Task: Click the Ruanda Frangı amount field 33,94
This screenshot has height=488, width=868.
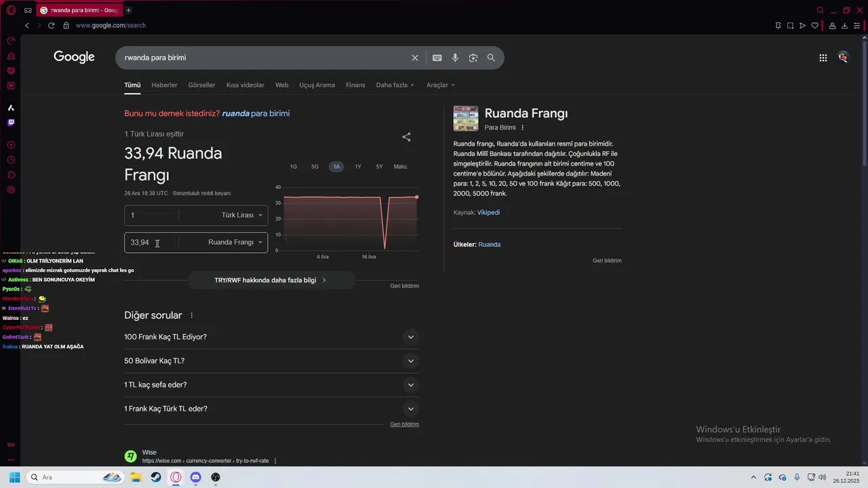Action: click(151, 243)
